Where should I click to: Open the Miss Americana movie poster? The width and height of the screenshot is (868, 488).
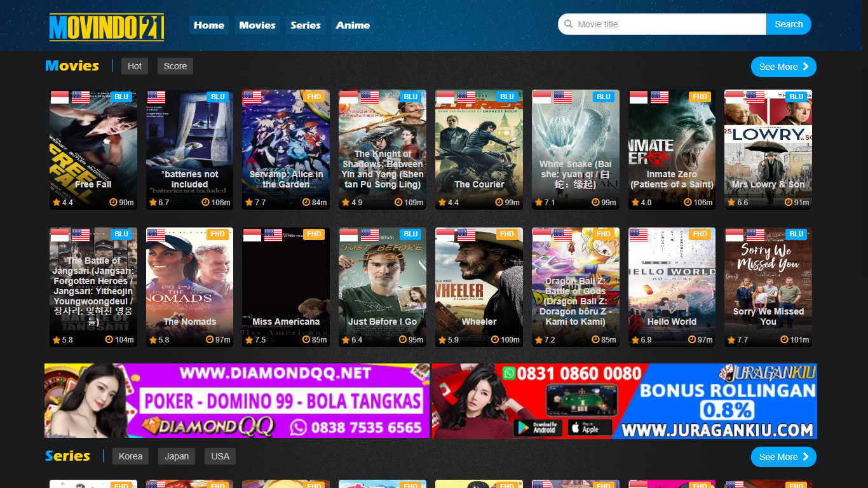click(286, 287)
